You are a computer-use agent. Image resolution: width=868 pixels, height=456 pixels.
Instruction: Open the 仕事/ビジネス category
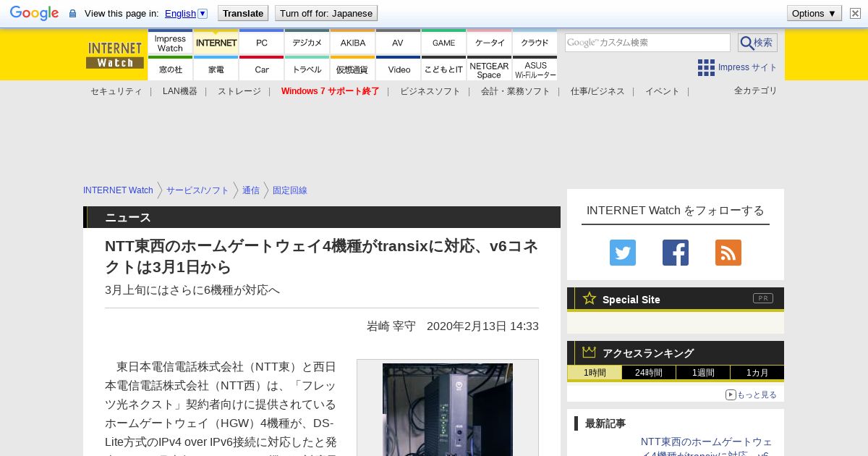[597, 91]
